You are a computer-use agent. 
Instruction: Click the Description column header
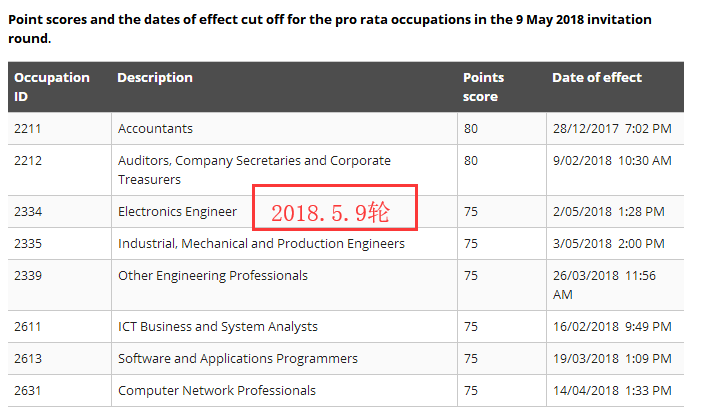pyautogui.click(x=155, y=77)
